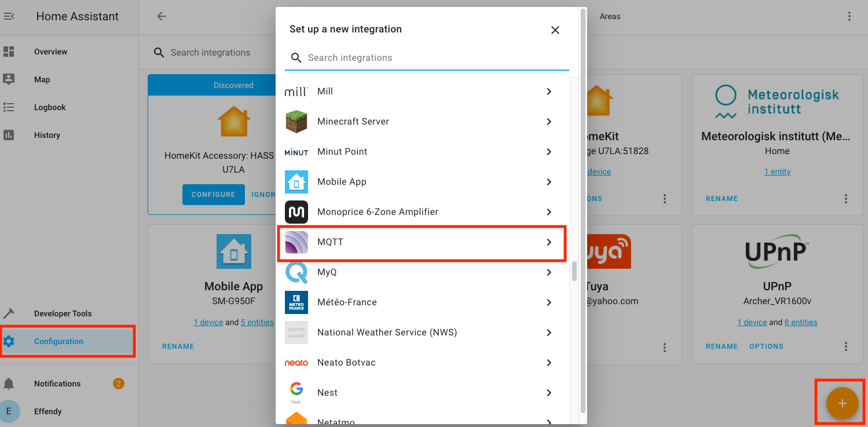Click CONFIGURE on HomeKit Accessory card

213,195
